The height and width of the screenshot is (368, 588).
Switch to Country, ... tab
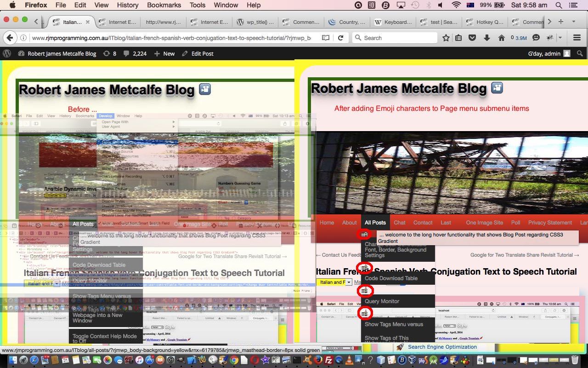(x=348, y=22)
